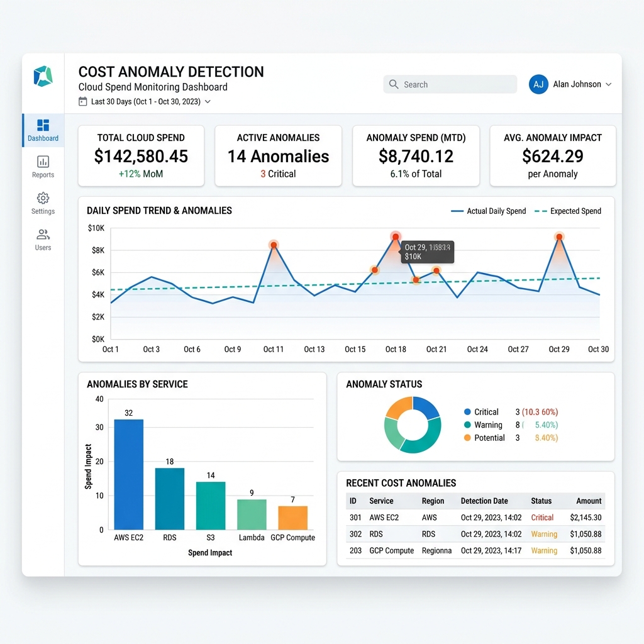The width and height of the screenshot is (644, 644).
Task: Click the app logo icon in sidebar
Action: click(43, 76)
